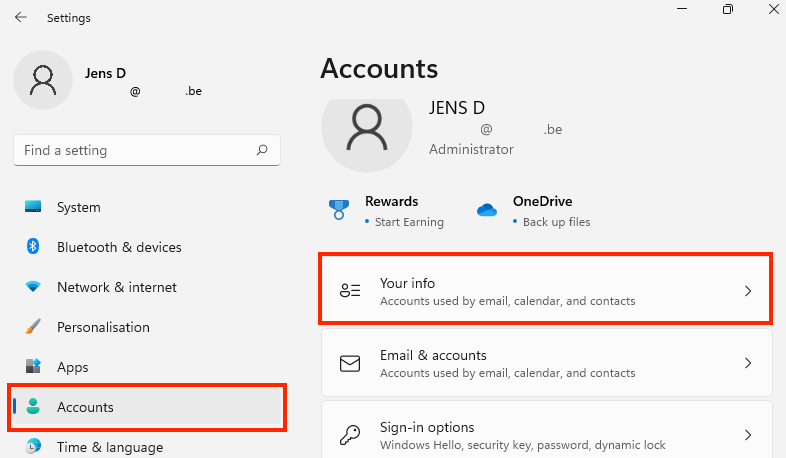The height and width of the screenshot is (458, 786).
Task: Click the Network wifi icon
Action: pos(33,287)
